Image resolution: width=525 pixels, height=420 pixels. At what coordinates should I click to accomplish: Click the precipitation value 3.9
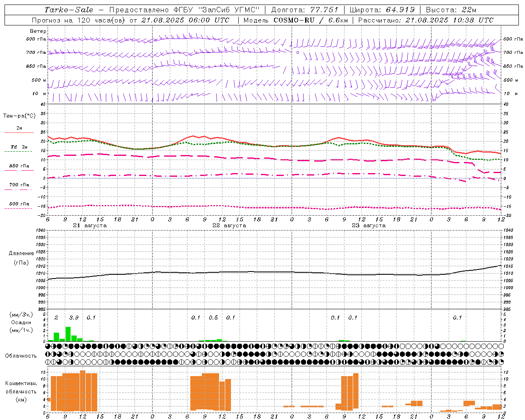(74, 318)
